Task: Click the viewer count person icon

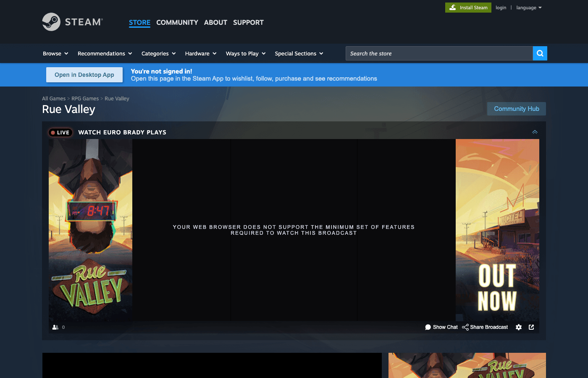Action: 55,327
